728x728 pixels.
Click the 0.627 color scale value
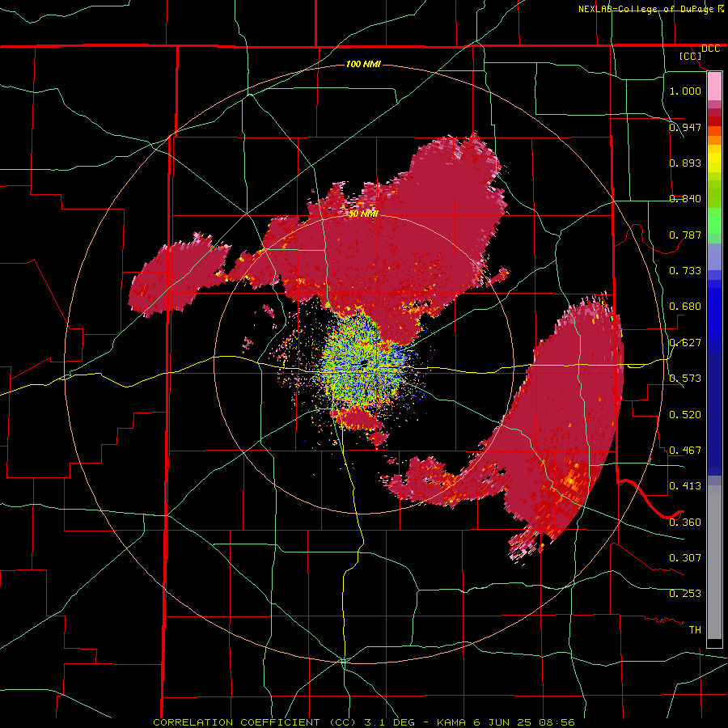(x=685, y=343)
